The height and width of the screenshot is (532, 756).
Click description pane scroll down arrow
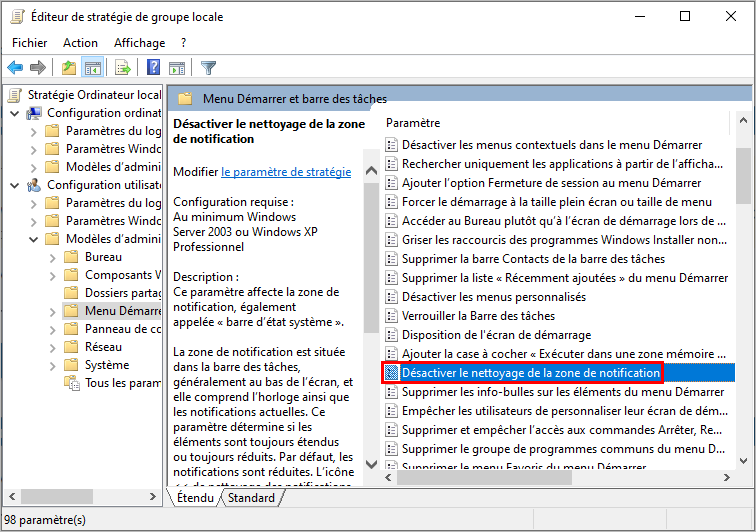tap(371, 464)
